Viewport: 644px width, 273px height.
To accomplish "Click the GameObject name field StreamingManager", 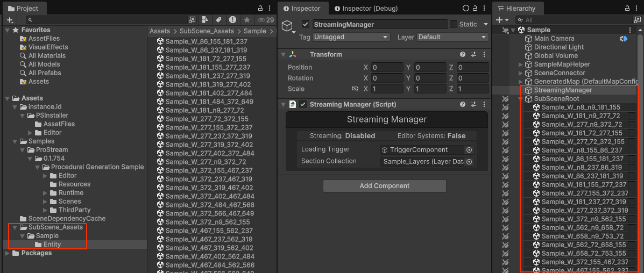I will coord(380,24).
